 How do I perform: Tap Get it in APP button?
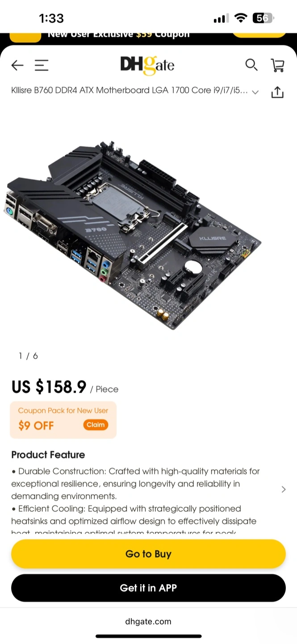[x=148, y=588]
